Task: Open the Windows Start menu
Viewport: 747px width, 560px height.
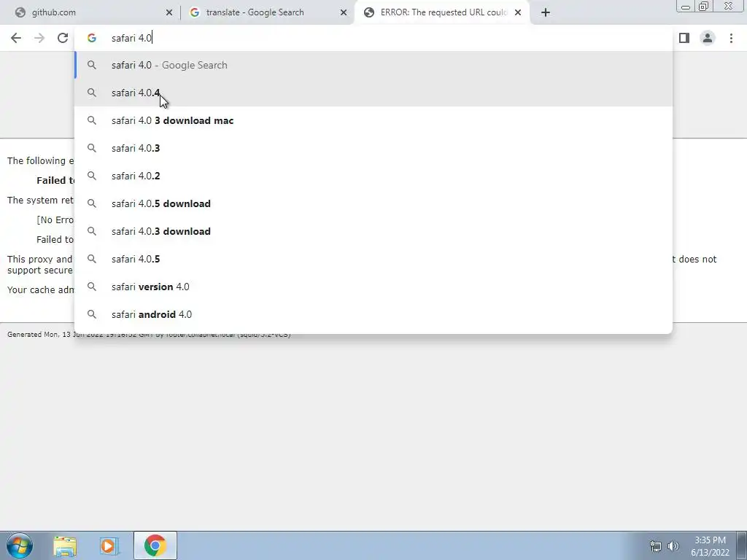Action: pyautogui.click(x=20, y=545)
